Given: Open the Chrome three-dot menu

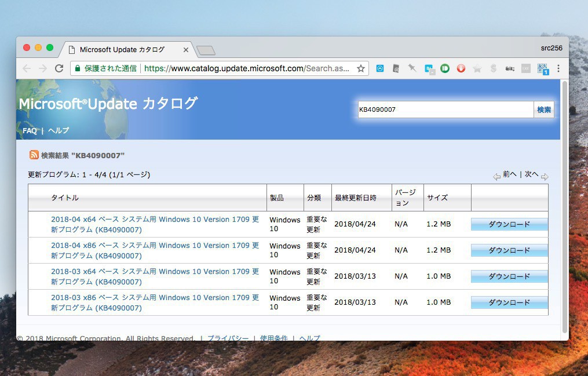Looking at the screenshot, I should 558,68.
